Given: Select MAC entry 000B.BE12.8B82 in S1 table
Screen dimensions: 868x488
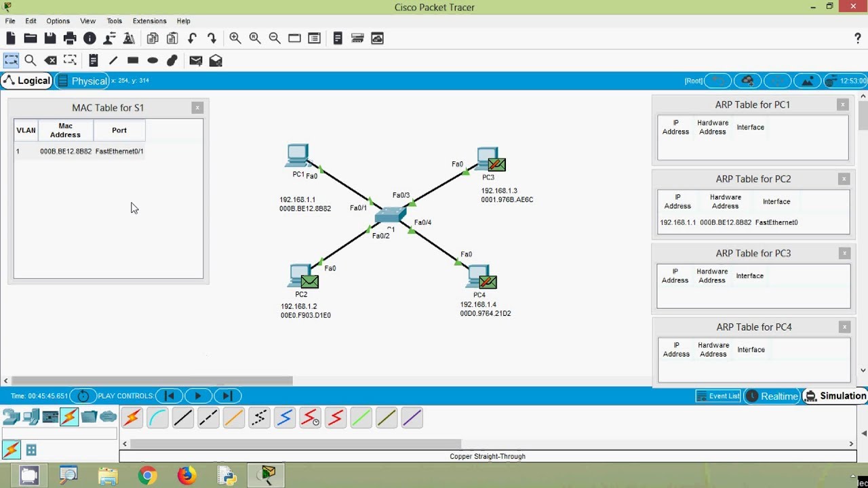Looking at the screenshot, I should pyautogui.click(x=79, y=151).
